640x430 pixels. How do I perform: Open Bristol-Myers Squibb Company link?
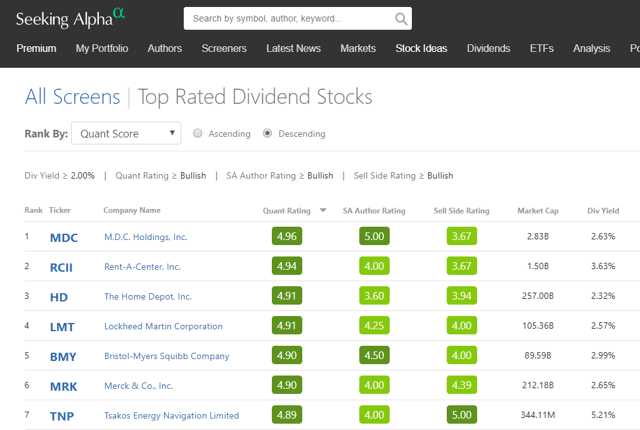coord(167,356)
